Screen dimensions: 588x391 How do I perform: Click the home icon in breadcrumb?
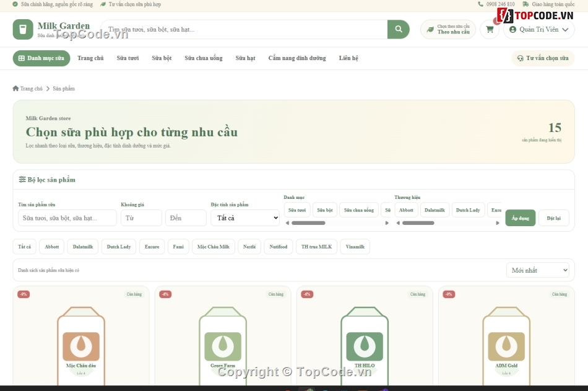tap(15, 88)
